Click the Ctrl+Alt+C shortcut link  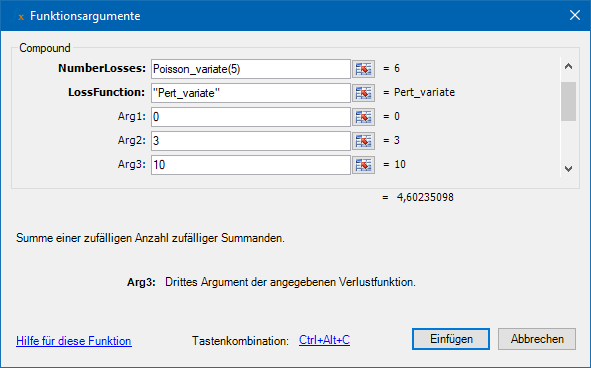tap(324, 340)
